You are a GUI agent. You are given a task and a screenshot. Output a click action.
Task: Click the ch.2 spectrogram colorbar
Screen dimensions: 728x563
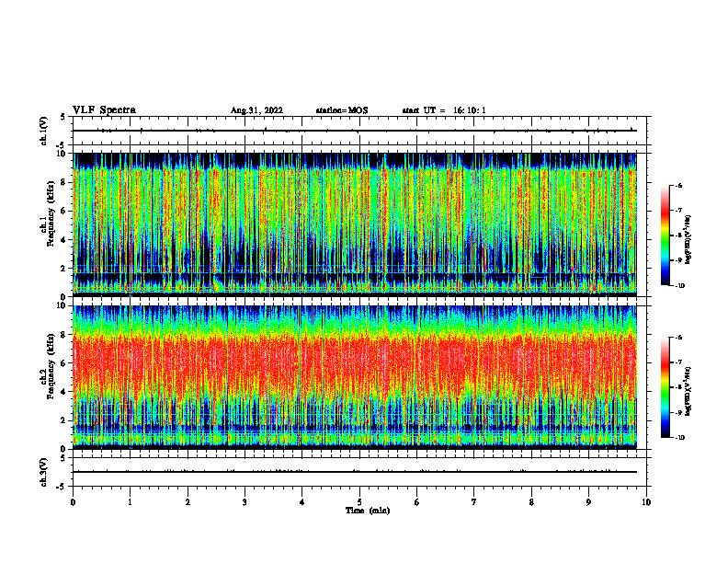[x=665, y=387]
